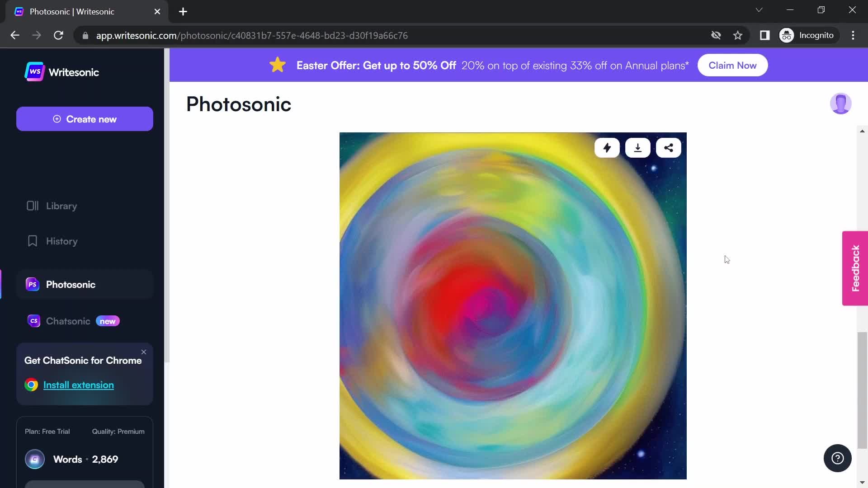Click the History icon in sidebar
This screenshot has width=868, height=488.
coord(32,241)
